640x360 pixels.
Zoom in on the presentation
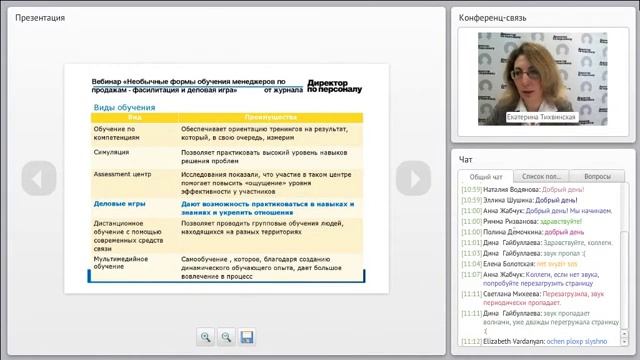pyautogui.click(x=206, y=337)
